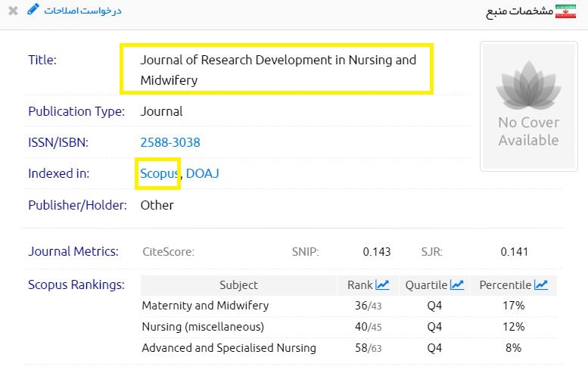Choose the Nursing (miscellaneous) subject row
The height and width of the screenshot is (373, 588).
[203, 327]
